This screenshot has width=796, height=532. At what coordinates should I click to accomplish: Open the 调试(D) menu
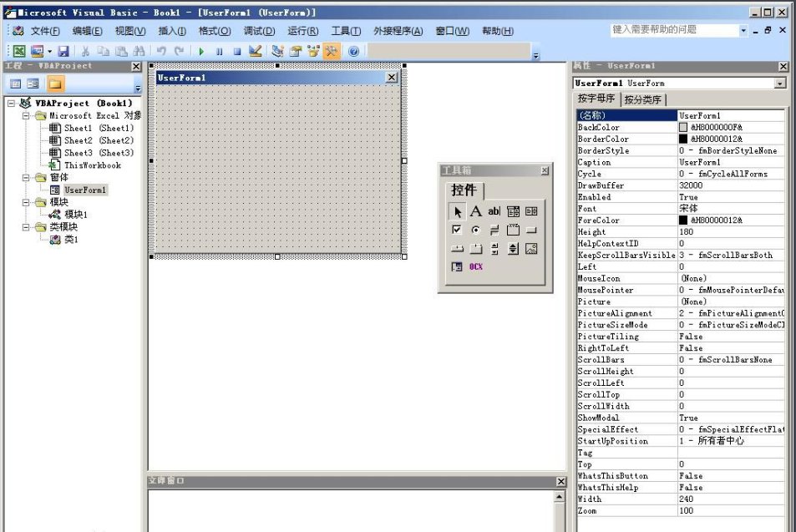click(259, 31)
